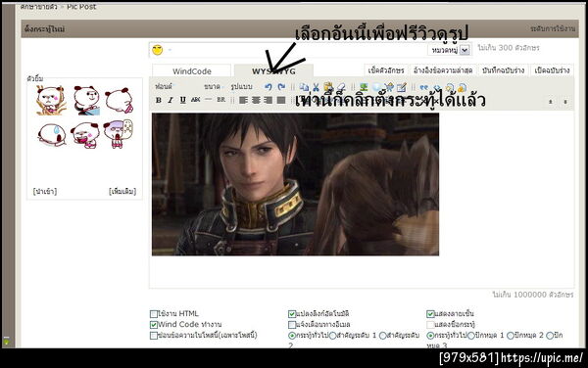Viewport: 588px width, 368px height.
Task: Redo the edit in editor toolbar
Action: point(281,87)
